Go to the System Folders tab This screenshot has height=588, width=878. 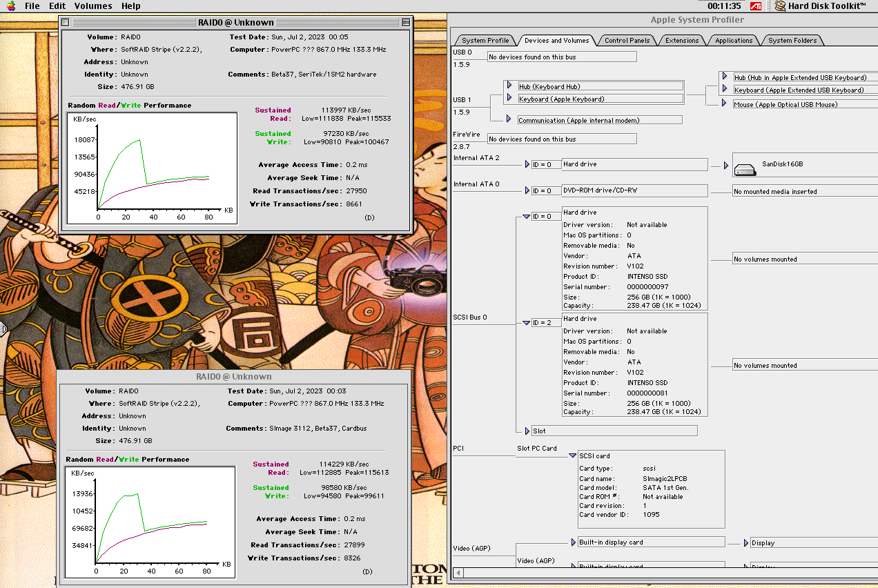point(792,40)
